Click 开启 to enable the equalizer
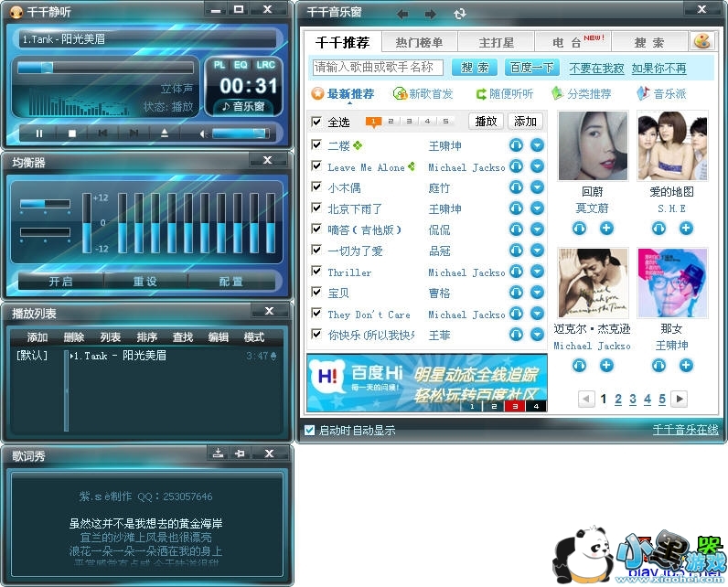Viewport: 728px width, 587px height. point(60,282)
